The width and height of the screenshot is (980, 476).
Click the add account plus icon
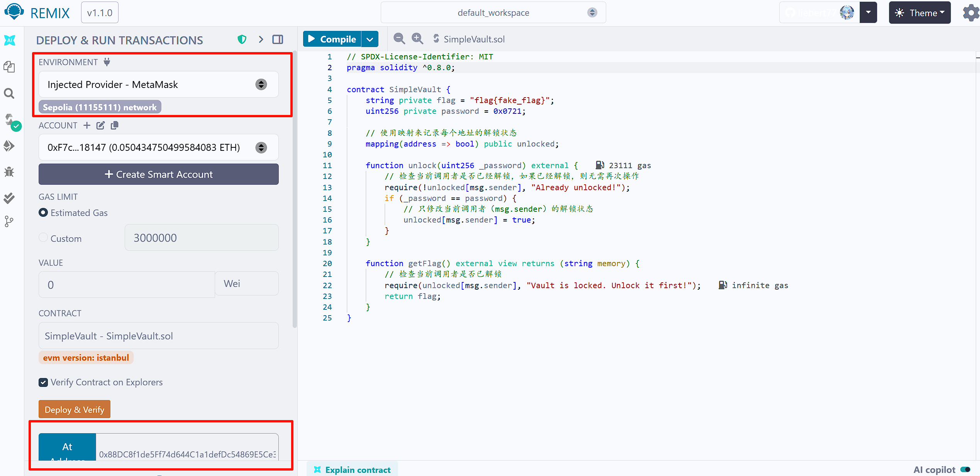click(87, 125)
